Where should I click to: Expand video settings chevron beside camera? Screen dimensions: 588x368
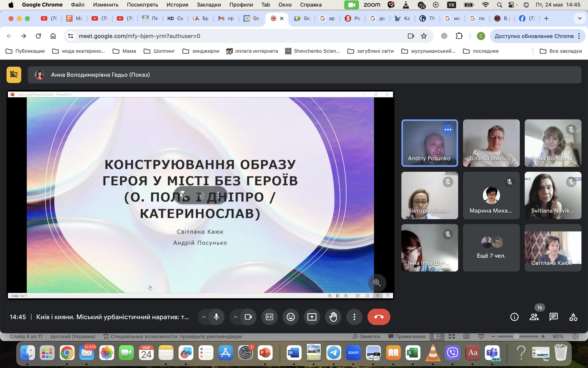click(x=235, y=317)
